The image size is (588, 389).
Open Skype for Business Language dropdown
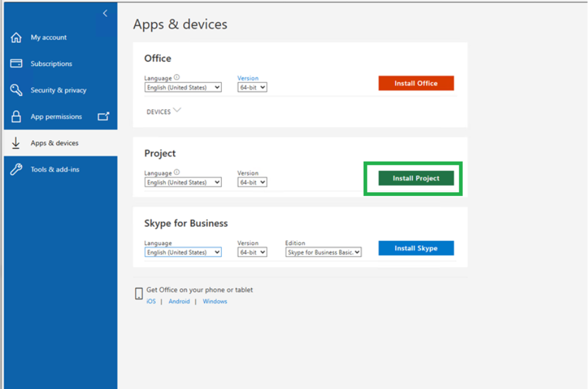click(183, 252)
